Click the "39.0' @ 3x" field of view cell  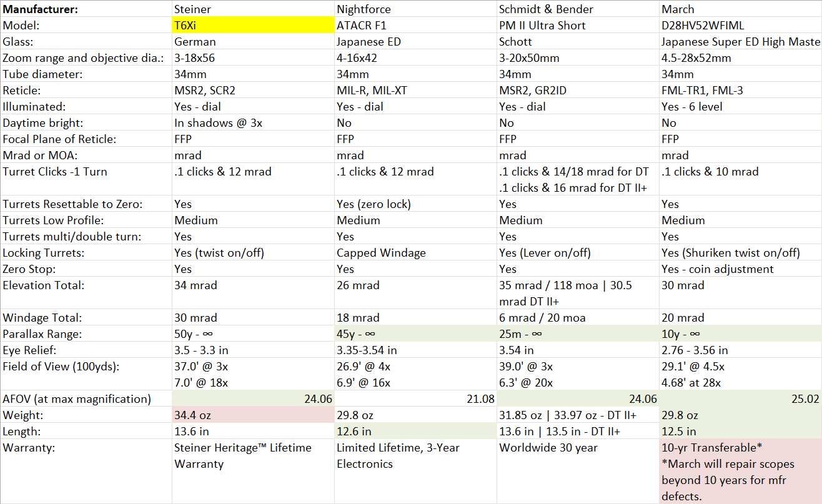578,375
